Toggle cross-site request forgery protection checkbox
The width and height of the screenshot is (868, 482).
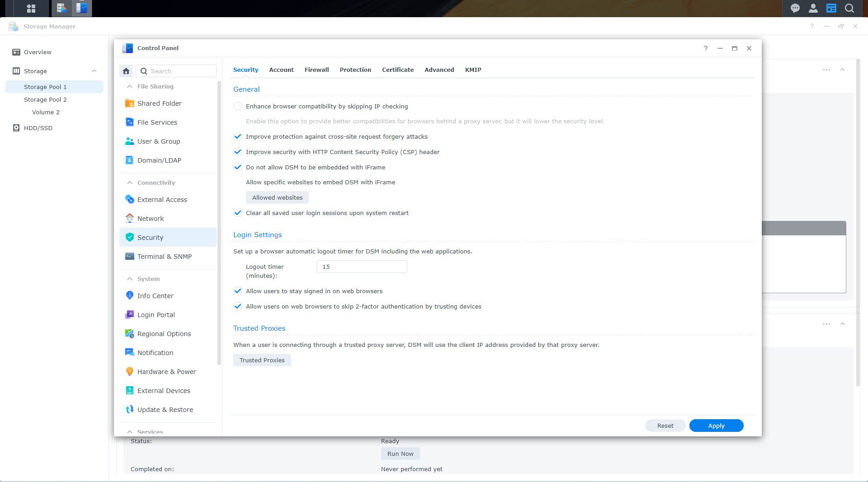point(238,136)
